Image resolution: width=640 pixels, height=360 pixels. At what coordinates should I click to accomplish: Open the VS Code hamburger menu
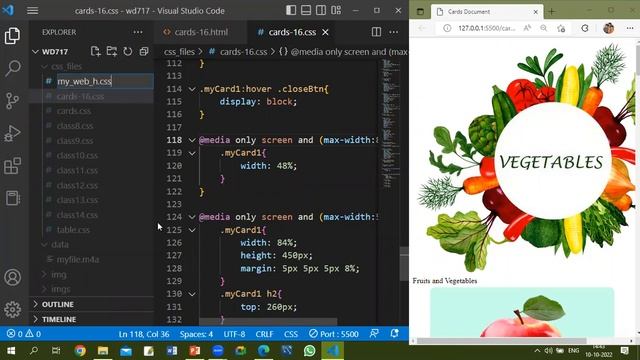33,11
